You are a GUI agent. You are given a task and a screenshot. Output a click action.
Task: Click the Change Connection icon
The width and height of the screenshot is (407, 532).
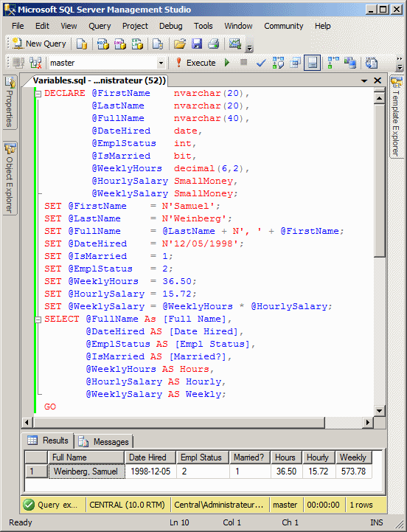pos(35,63)
